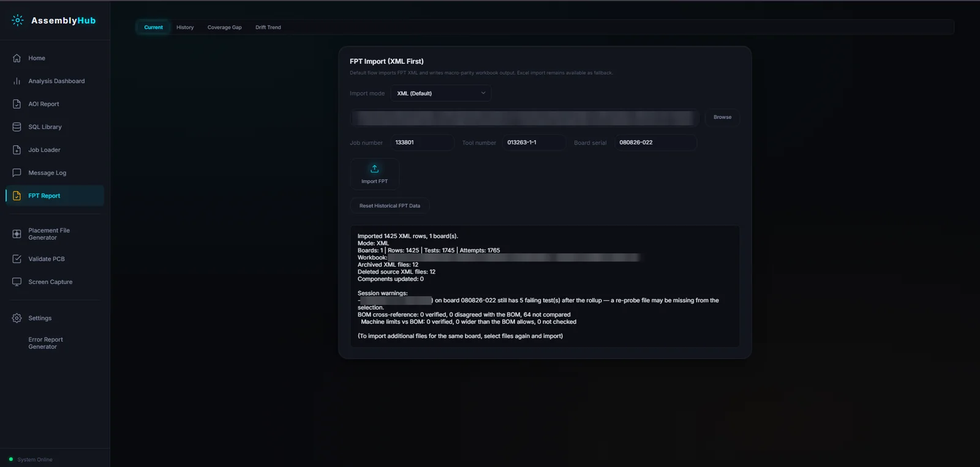The image size is (980, 467).
Task: Open Home via its house icon
Action: pos(17,58)
